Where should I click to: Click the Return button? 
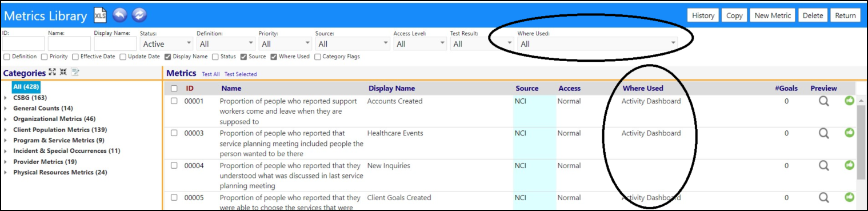pos(845,15)
